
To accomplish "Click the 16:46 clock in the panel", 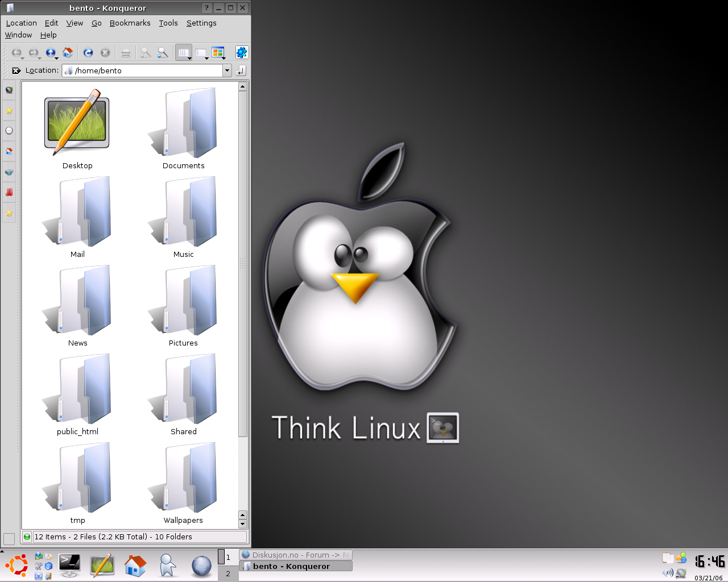I will [x=709, y=562].
